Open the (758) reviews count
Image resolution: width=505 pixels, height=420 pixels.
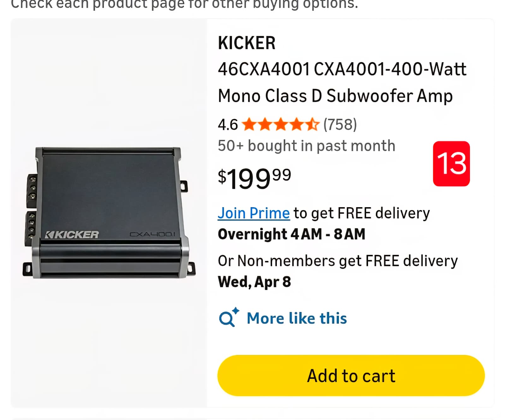point(340,124)
